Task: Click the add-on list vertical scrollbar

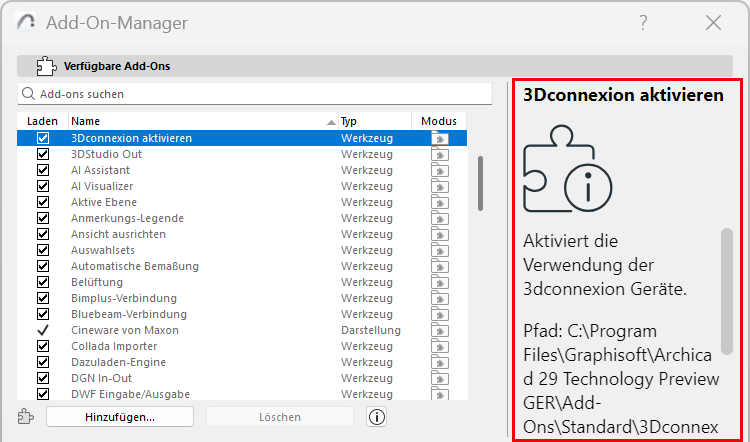Action: point(480,183)
